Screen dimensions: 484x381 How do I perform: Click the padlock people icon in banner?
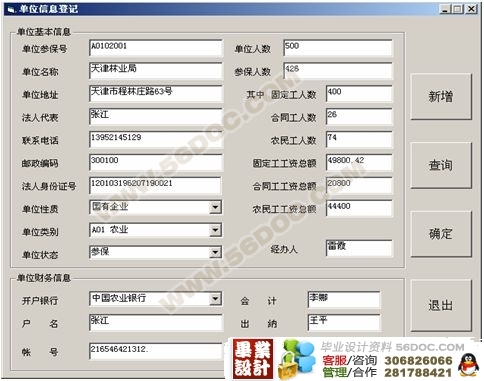pyautogui.click(x=295, y=359)
